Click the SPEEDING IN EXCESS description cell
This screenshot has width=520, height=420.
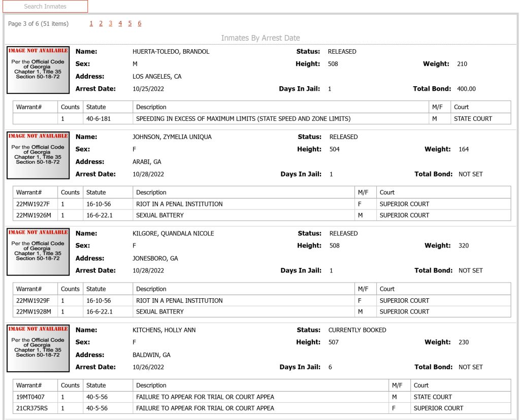click(x=280, y=119)
